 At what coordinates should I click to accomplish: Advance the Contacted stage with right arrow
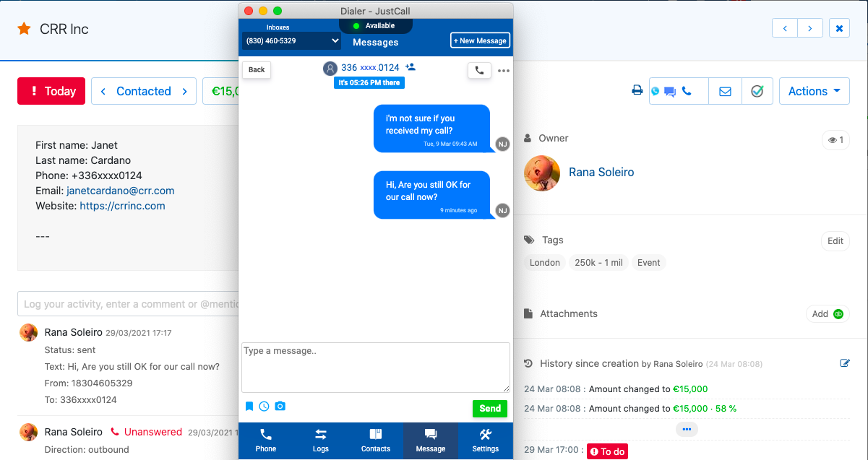click(x=185, y=92)
